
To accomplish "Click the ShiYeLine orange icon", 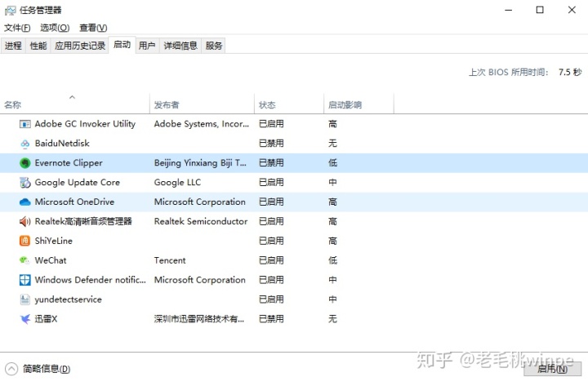I will [x=25, y=241].
